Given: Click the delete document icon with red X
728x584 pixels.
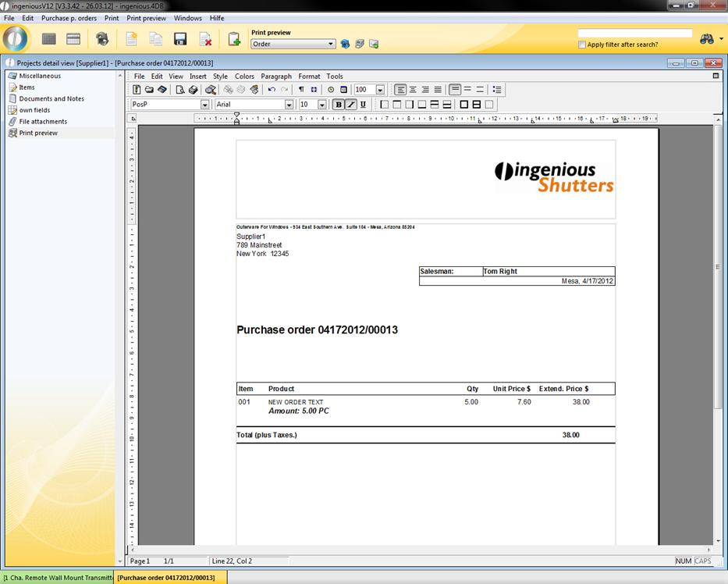Looking at the screenshot, I should click(x=206, y=39).
